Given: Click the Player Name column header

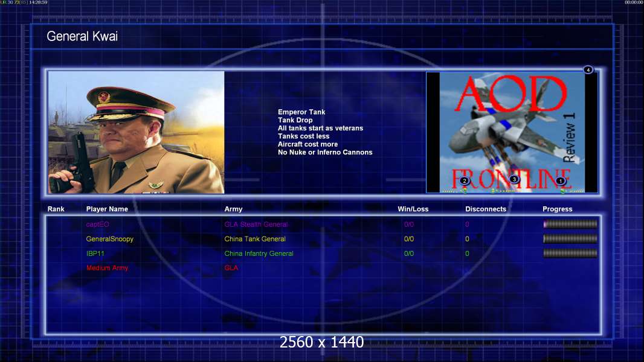Looking at the screenshot, I should click(x=107, y=209).
